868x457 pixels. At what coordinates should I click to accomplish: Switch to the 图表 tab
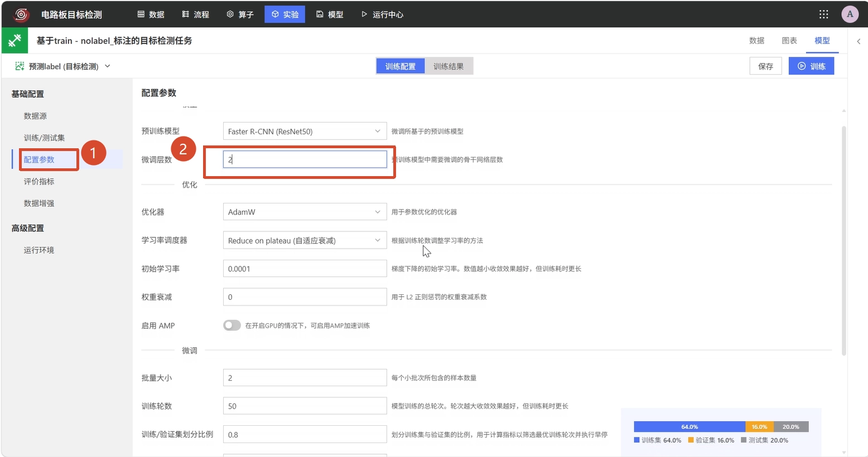pyautogui.click(x=789, y=41)
